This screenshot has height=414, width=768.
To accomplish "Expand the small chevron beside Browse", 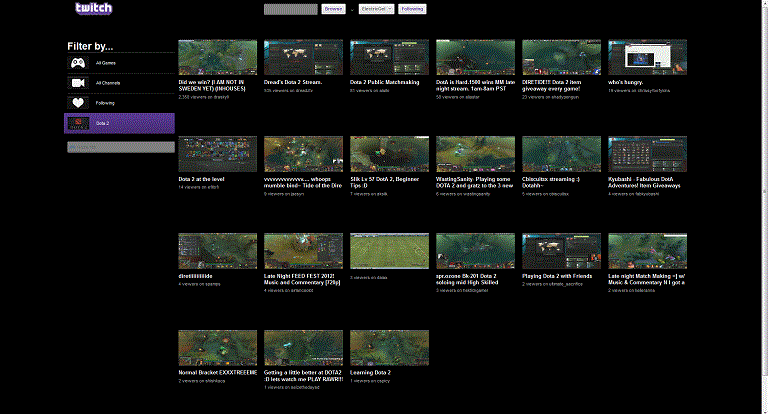I will pos(352,10).
